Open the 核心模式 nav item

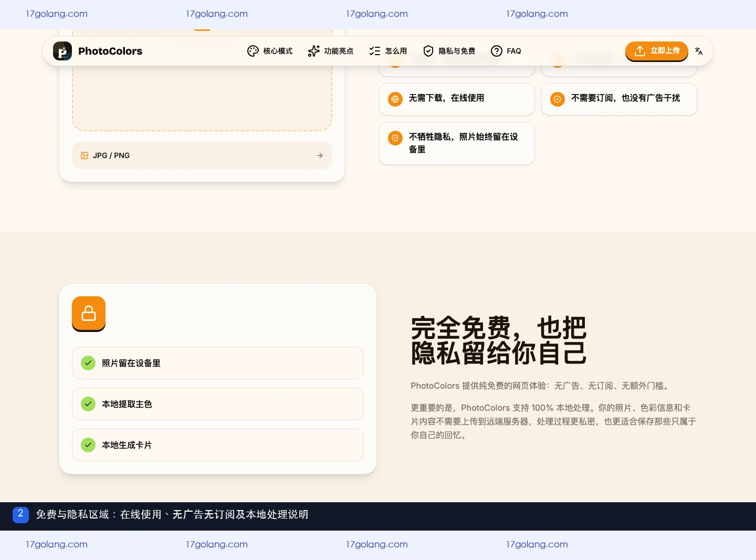[270, 51]
